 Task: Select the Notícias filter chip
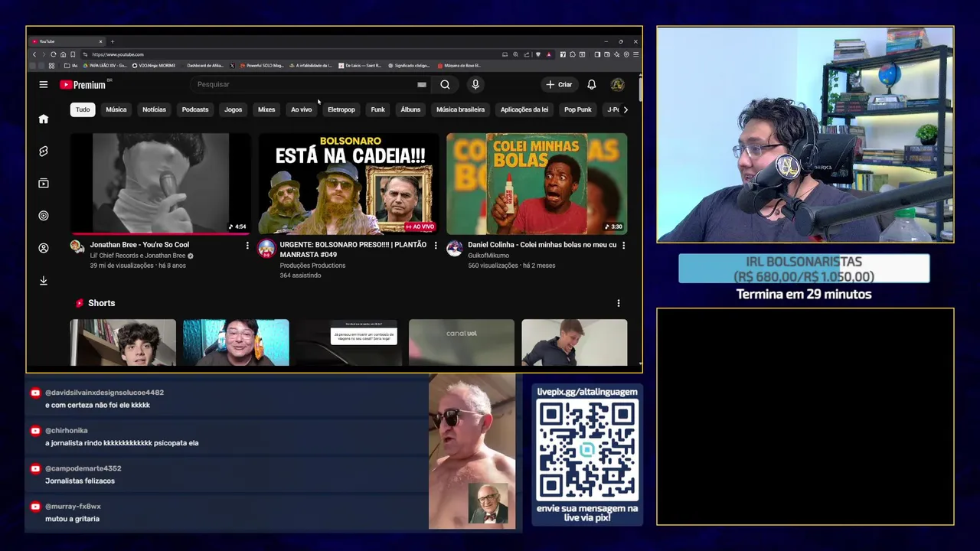(154, 109)
